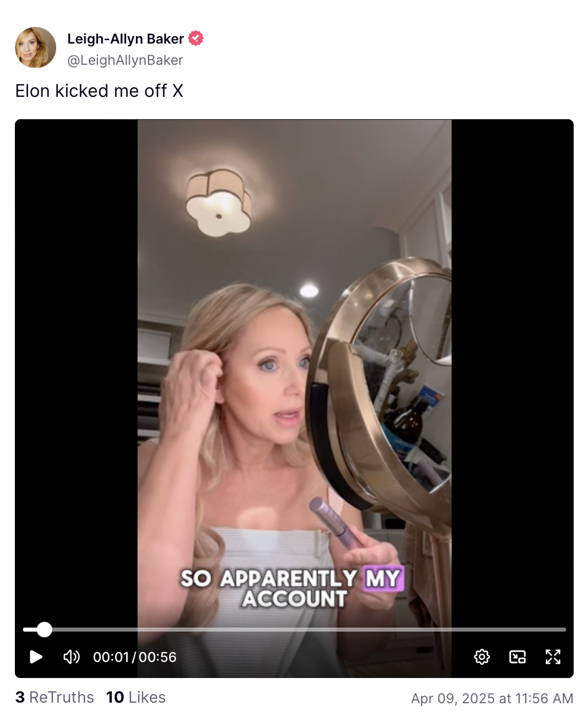The width and height of the screenshot is (588, 721).
Task: Seek to the middle of the progress bar
Action: 295,630
